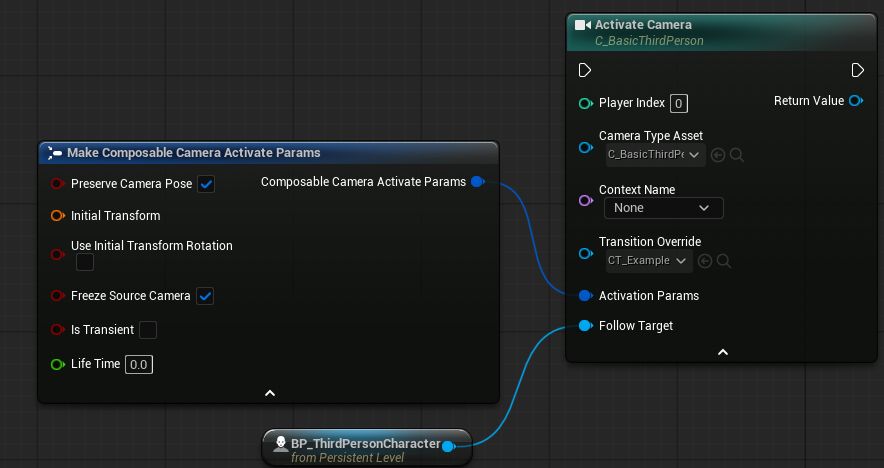The height and width of the screenshot is (468, 884).
Task: Click the browse magnifier icon beside Camera Type Asset
Action: coord(737,154)
